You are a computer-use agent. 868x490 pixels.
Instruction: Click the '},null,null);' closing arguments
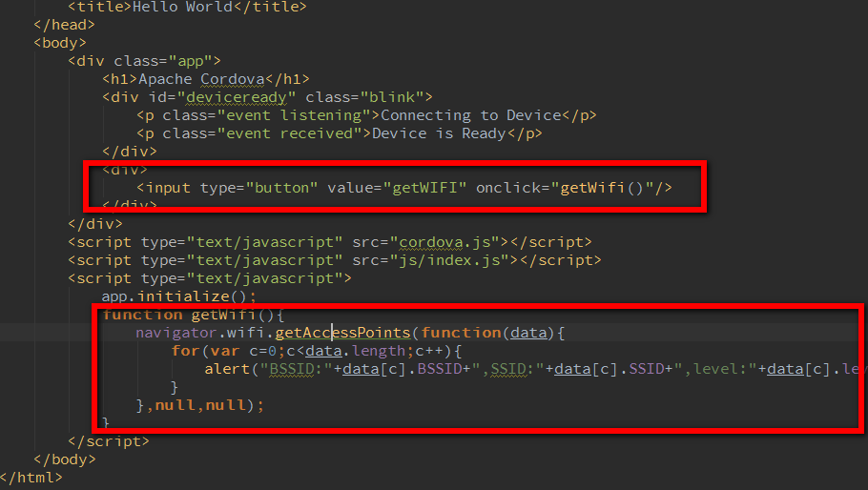pos(200,405)
